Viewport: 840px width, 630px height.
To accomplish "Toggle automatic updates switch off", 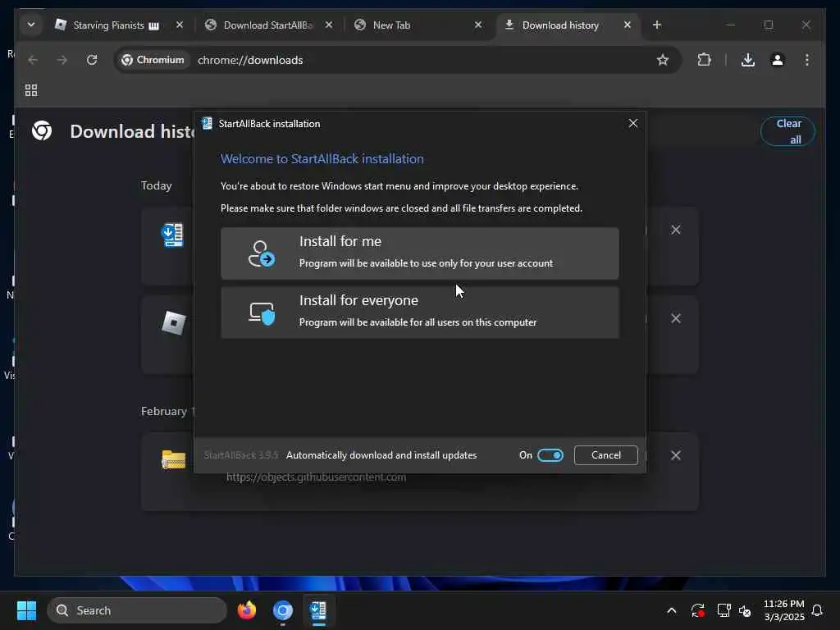I will point(550,454).
